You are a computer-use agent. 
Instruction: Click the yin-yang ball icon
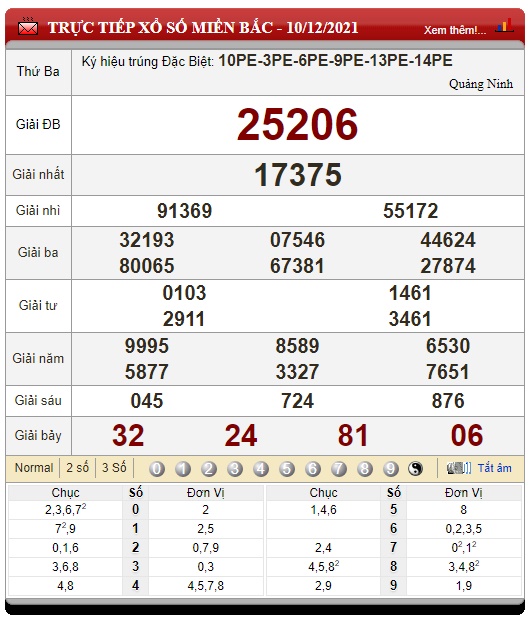(x=416, y=469)
